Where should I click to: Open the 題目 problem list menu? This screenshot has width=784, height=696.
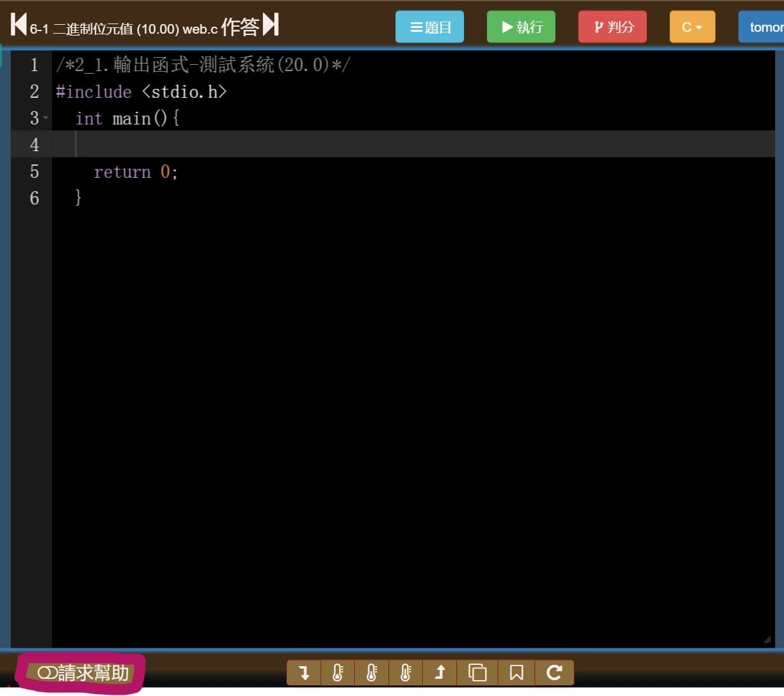click(x=430, y=27)
